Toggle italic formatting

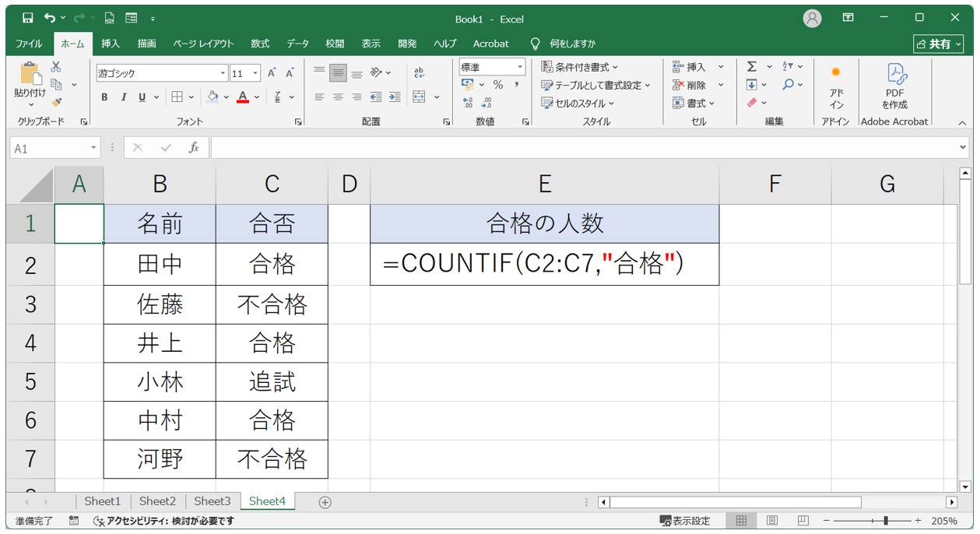(x=123, y=97)
